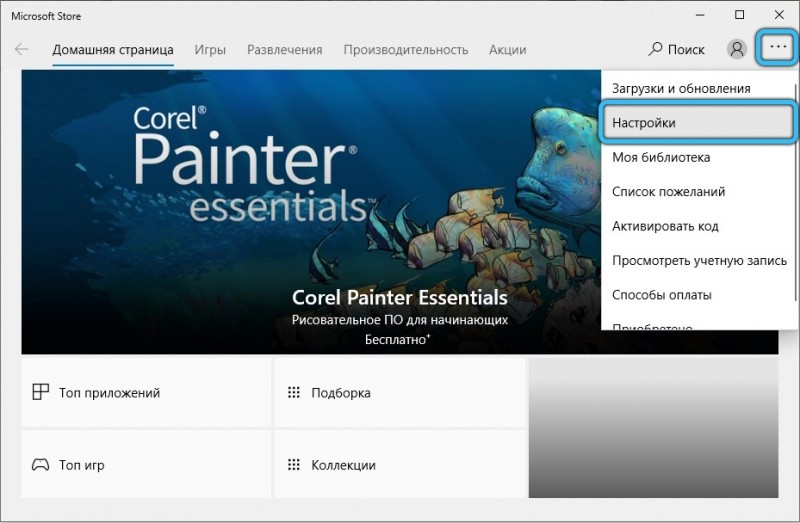This screenshot has height=523, width=800.
Task: Click the Corel Painter essentials logo artwork
Action: tap(254, 163)
